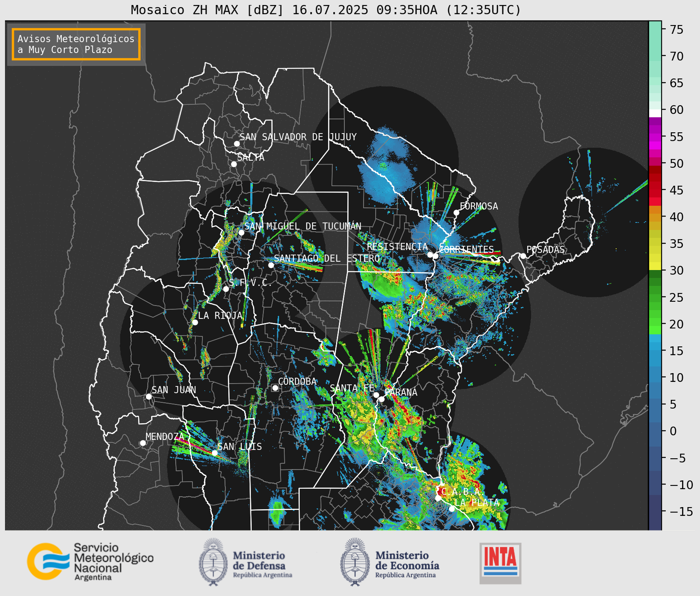Click the yellow 30 dBZ band on color scale
This screenshot has height=596, width=700.
pos(655,266)
